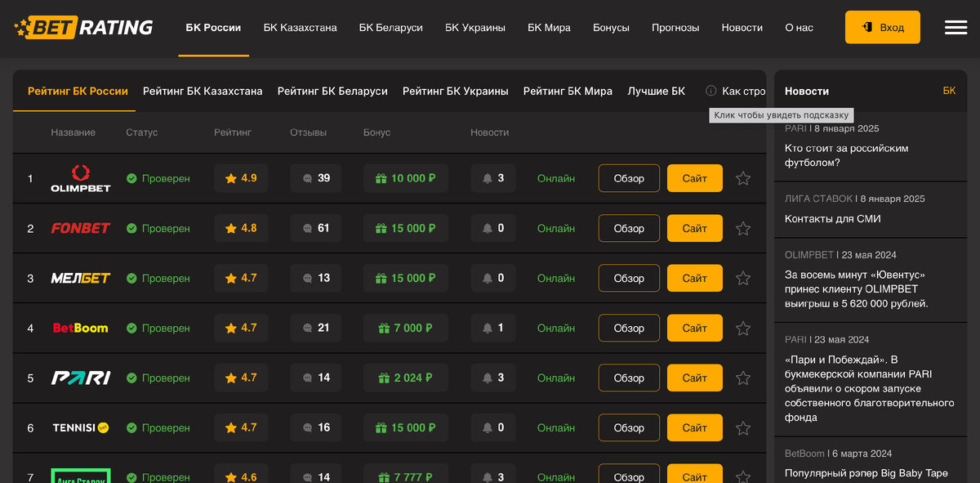This screenshot has height=483, width=980.
Task: Click the PARI 2 024 ₽ bonus
Action: point(406,378)
